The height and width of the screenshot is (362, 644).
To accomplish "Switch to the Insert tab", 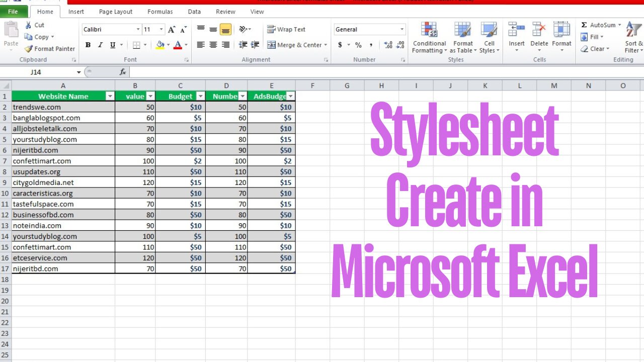I will tap(76, 12).
